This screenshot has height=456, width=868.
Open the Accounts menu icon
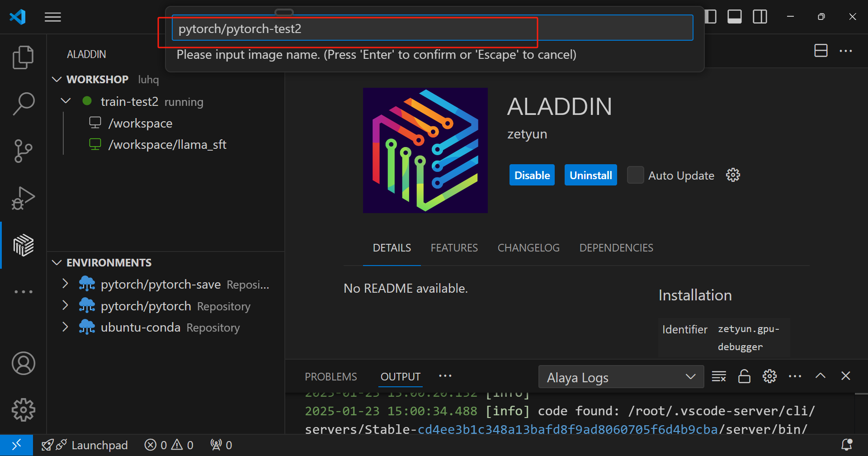click(23, 363)
